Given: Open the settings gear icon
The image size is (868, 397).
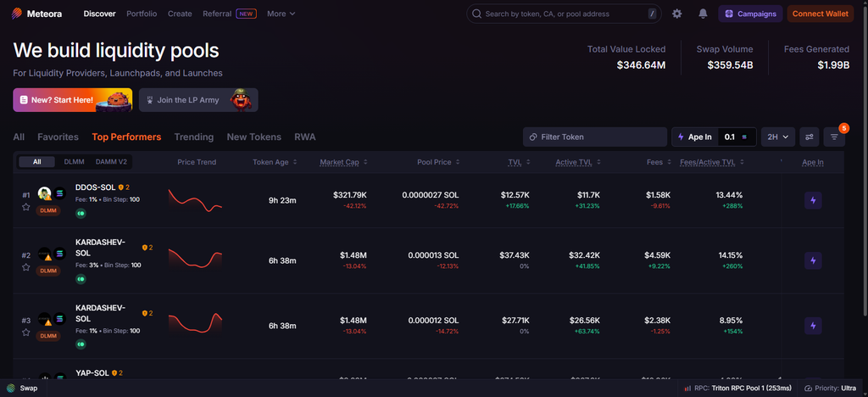Looking at the screenshot, I should click(677, 14).
